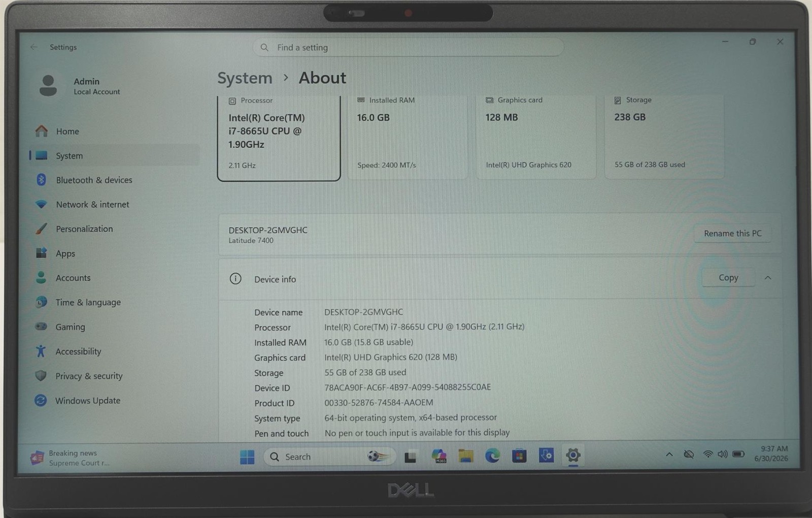Click the Windows Update refresh icon
This screenshot has height=518, width=812.
(x=41, y=400)
